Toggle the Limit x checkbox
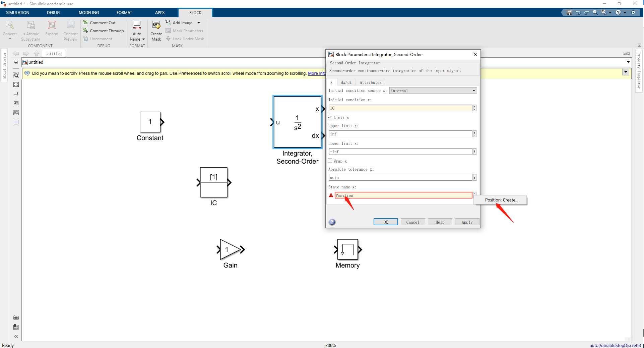 point(330,117)
